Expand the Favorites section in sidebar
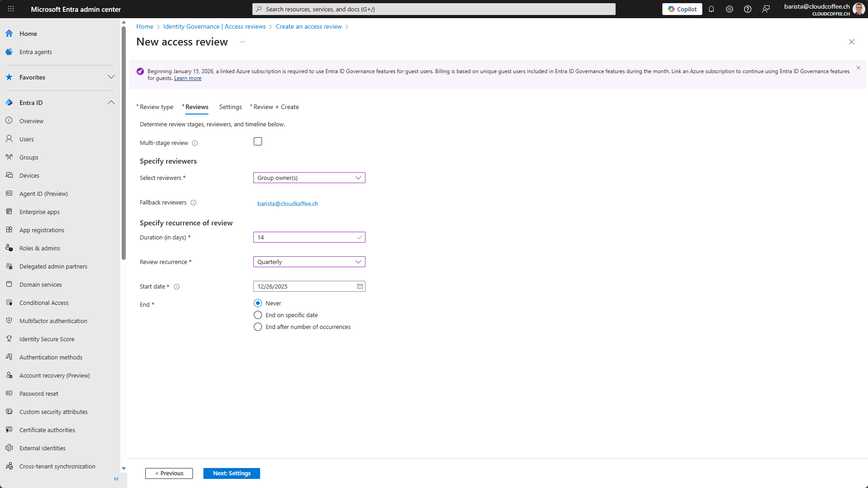 111,77
